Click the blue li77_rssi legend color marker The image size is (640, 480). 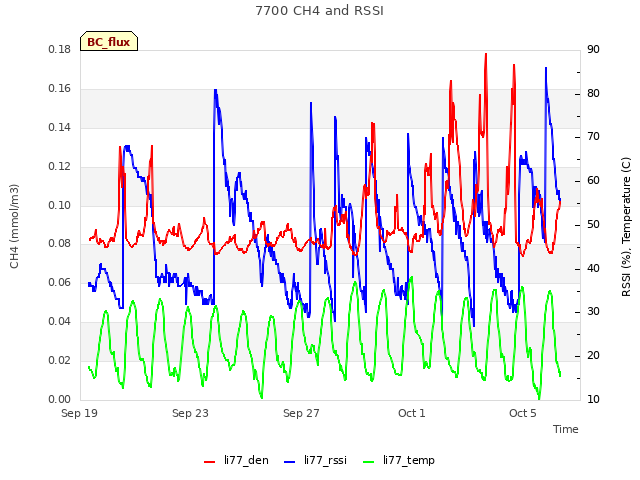289,462
